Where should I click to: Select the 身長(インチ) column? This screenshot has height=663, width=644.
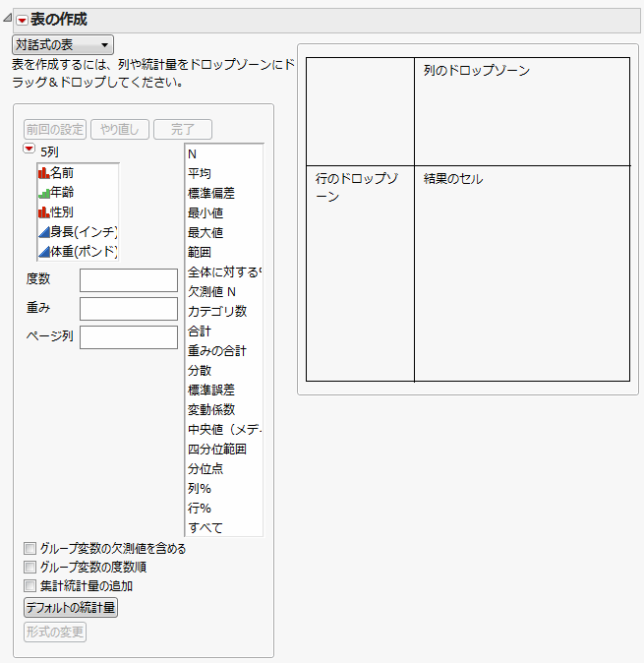[x=79, y=232]
